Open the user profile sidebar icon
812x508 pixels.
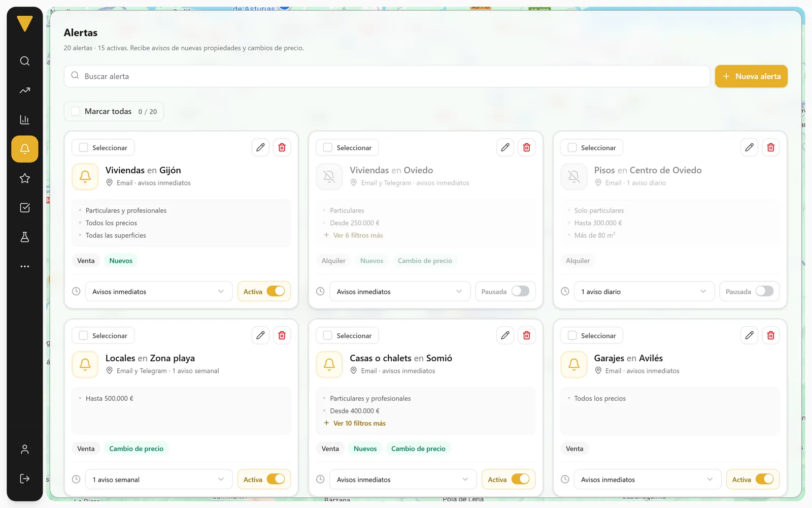24,449
